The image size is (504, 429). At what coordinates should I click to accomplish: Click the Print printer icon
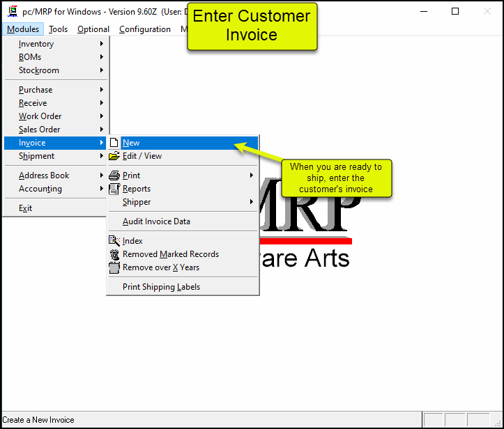(114, 175)
